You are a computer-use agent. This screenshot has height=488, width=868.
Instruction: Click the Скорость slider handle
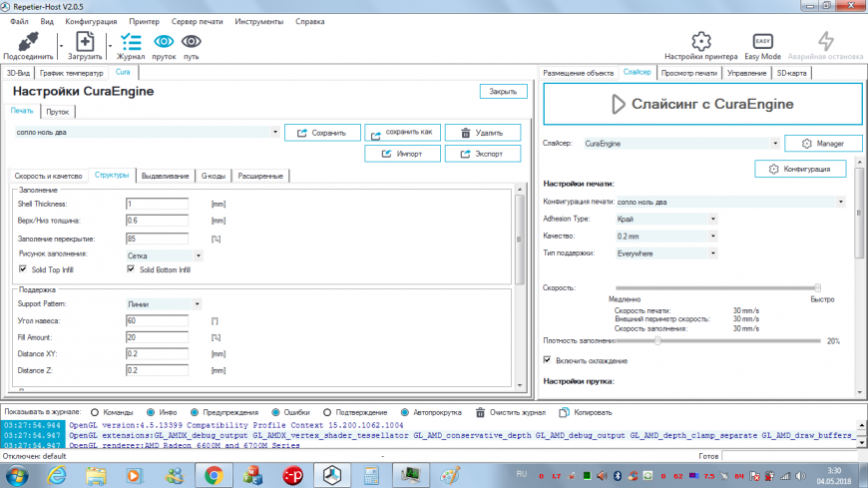817,288
